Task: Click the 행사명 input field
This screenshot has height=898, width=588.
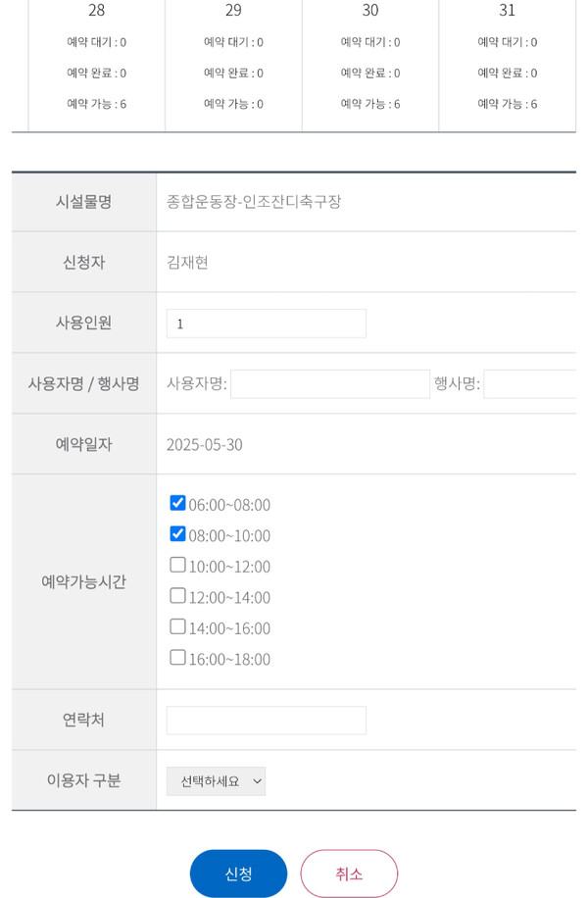Action: pyautogui.click(x=539, y=383)
